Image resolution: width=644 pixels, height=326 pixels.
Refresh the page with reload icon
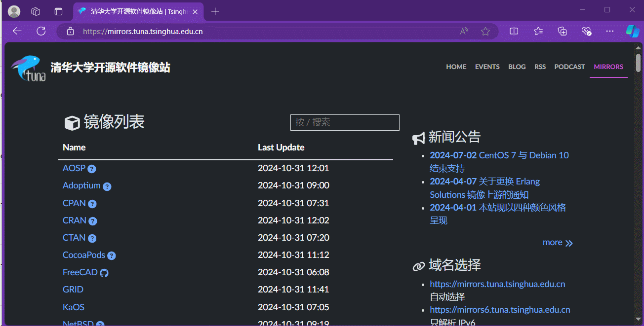(41, 31)
